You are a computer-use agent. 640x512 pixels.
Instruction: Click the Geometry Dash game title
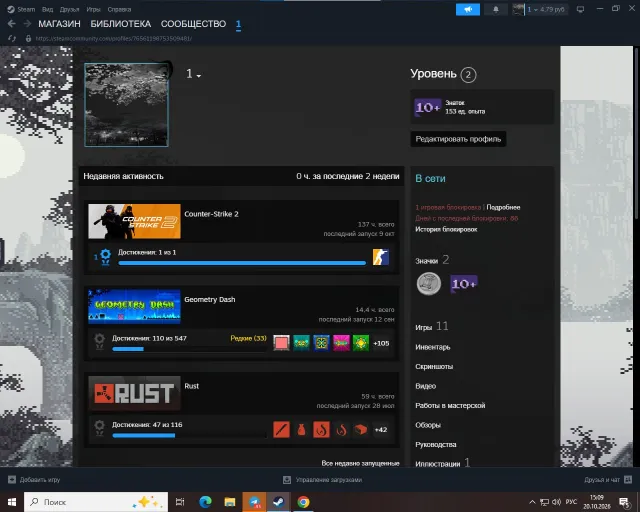click(x=210, y=300)
